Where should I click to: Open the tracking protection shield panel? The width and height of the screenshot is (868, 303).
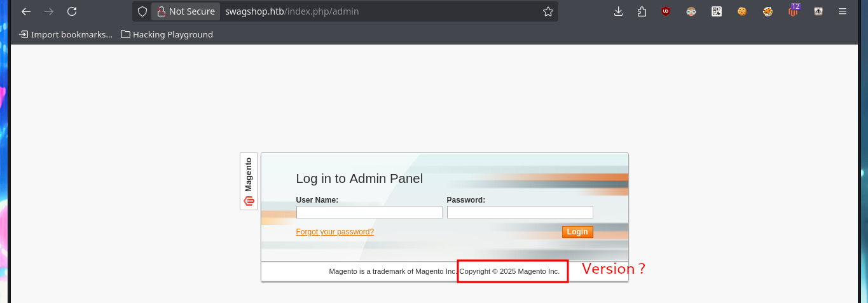pos(142,11)
